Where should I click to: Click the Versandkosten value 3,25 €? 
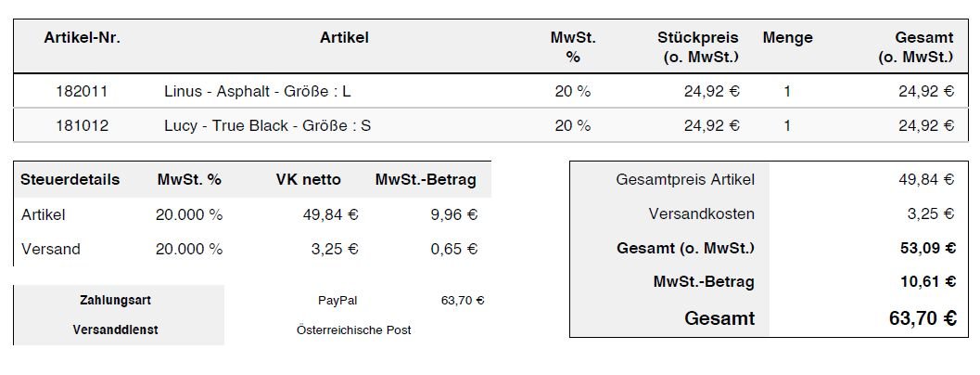click(931, 214)
